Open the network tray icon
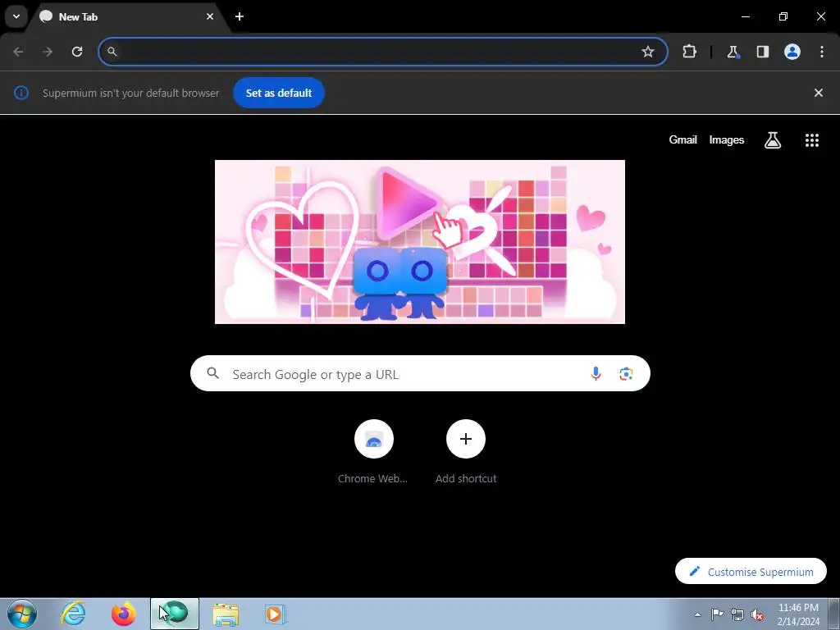The height and width of the screenshot is (630, 840). pyautogui.click(x=737, y=614)
